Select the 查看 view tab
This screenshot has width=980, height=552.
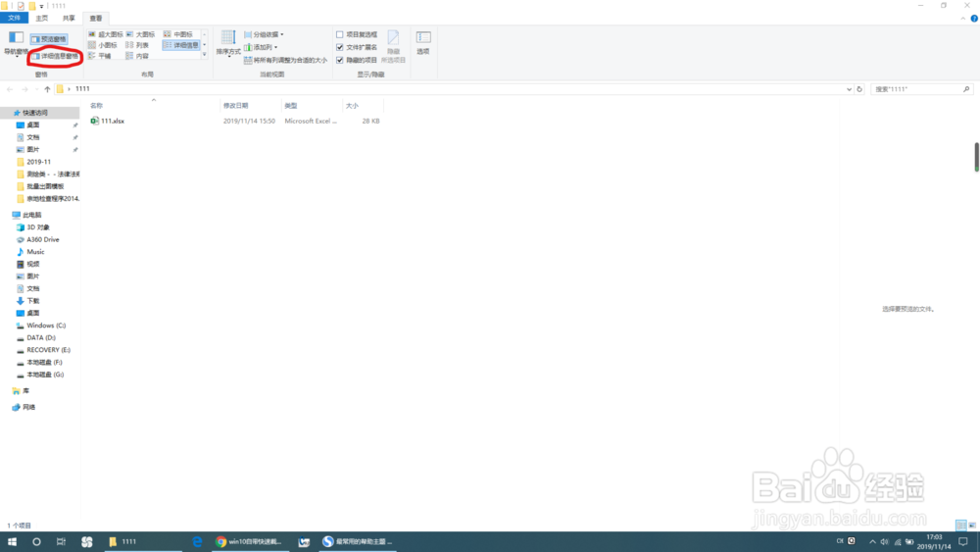click(96, 18)
